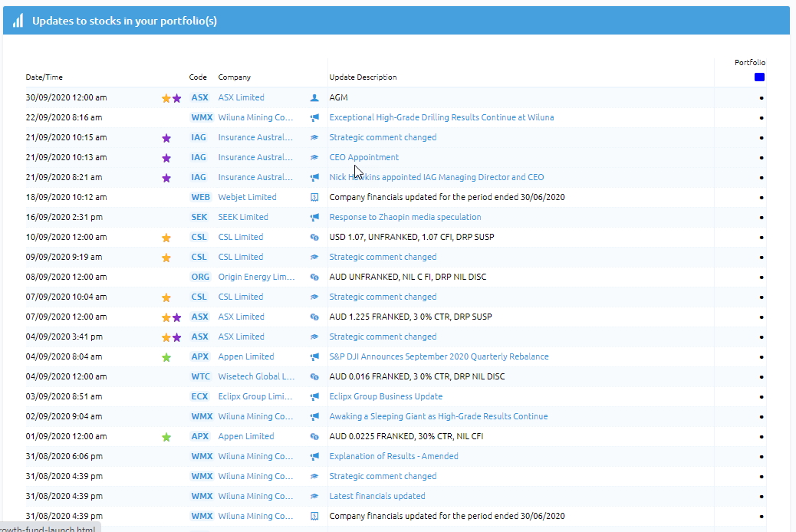Click the megaphone icon beside Nick Hawkins announcement
The height and width of the screenshot is (532, 796).
coord(314,178)
